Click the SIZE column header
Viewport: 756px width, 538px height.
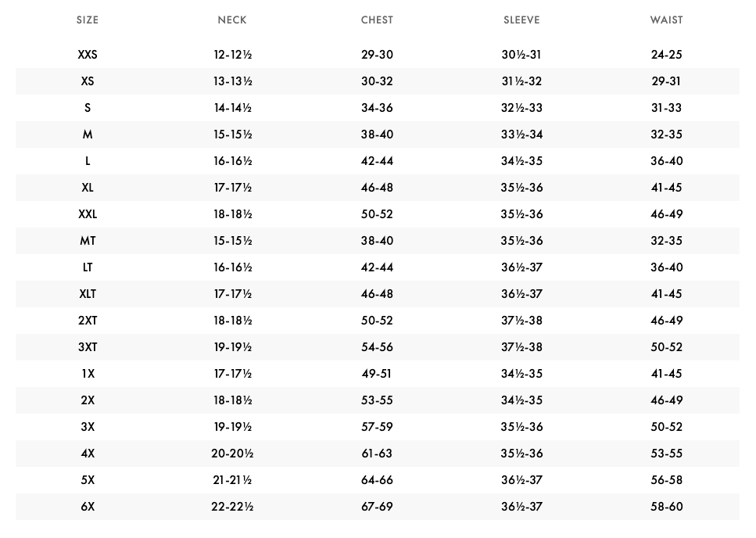pos(88,20)
